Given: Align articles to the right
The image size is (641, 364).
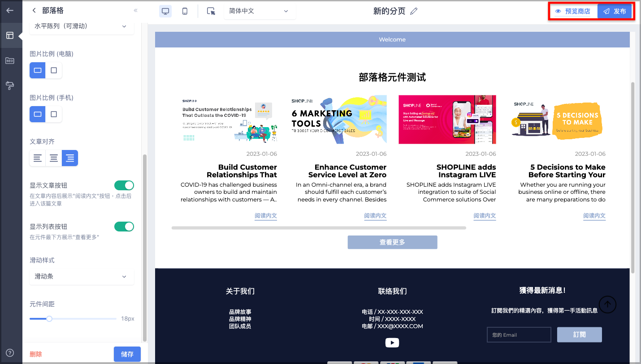Looking at the screenshot, I should [70, 158].
